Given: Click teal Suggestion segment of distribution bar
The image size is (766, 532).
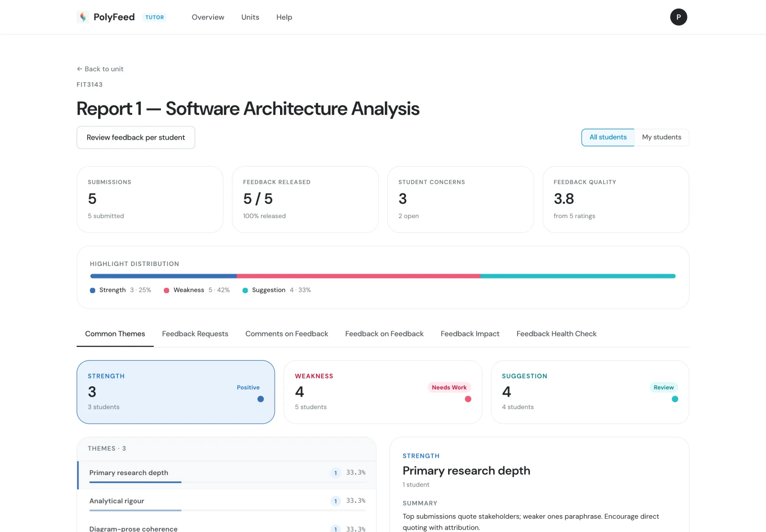Looking at the screenshot, I should (x=578, y=276).
